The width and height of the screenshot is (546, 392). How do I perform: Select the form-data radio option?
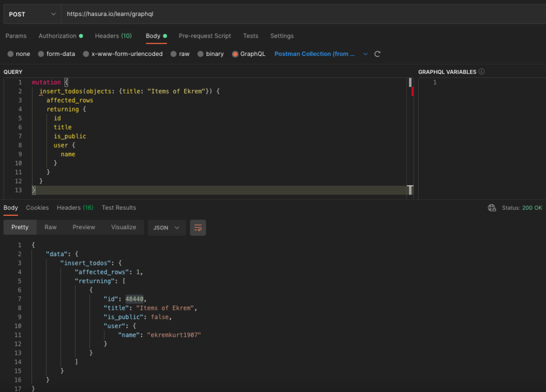(42, 54)
